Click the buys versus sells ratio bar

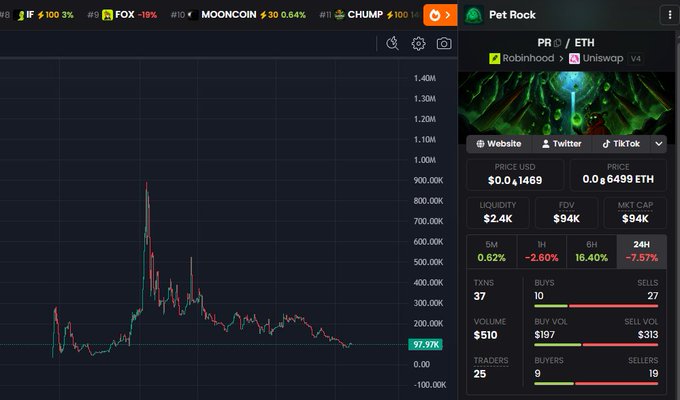[x=596, y=306]
